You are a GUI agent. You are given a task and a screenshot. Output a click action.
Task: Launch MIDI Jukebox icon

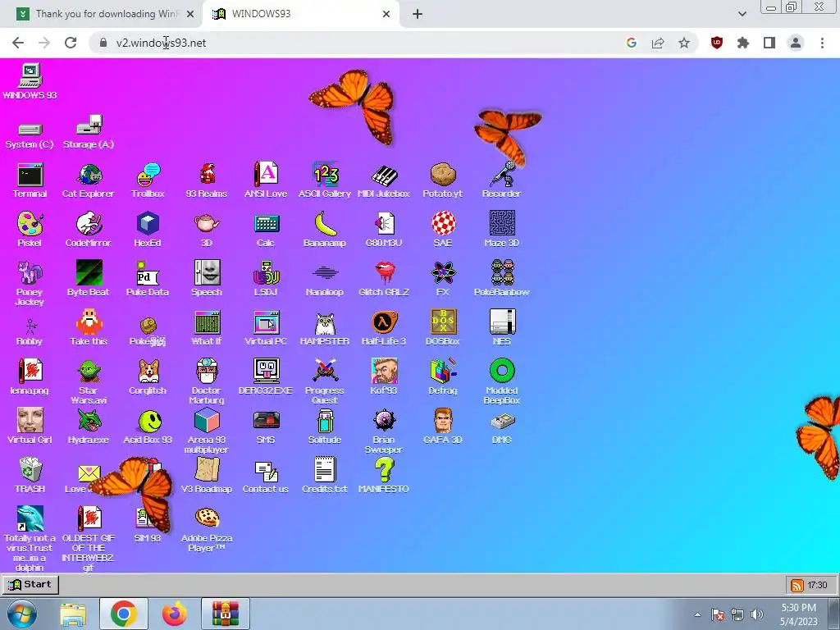(384, 180)
